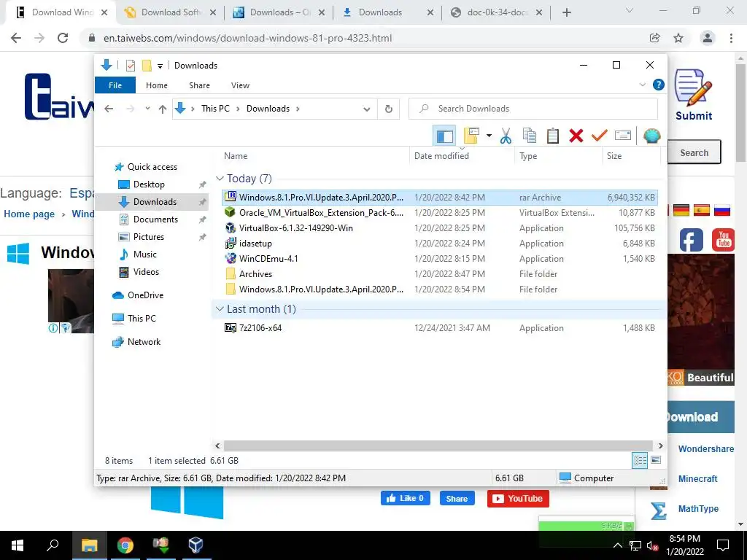Go back in Explorer navigation
This screenshot has width=747, height=560.
109,109
